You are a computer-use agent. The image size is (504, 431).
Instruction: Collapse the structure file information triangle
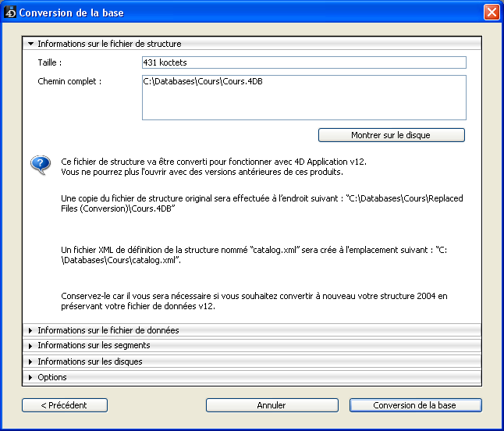point(30,45)
